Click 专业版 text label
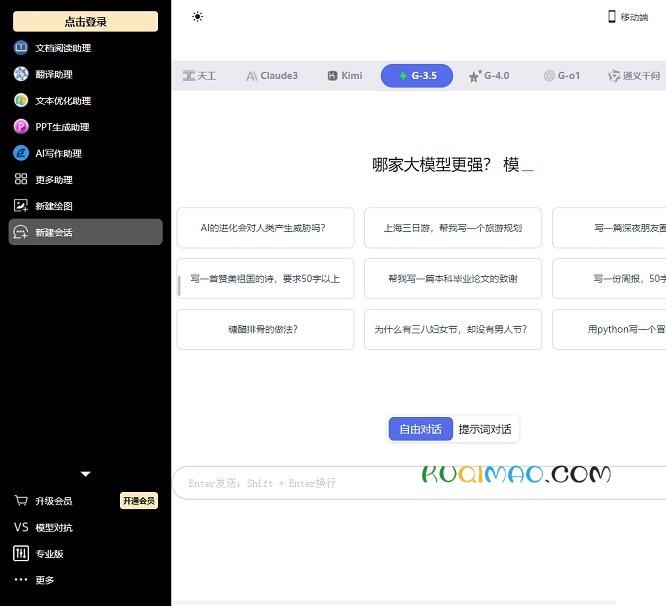 click(49, 554)
